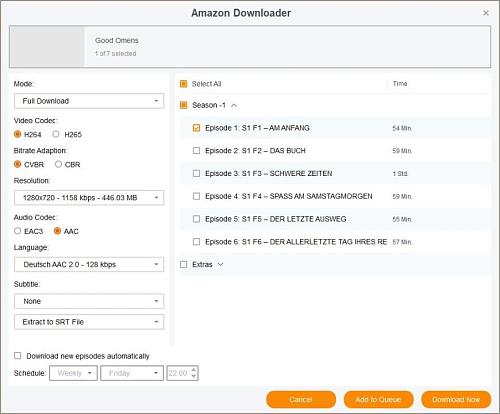Check Episode 5 DER LETZTE AUSWEG

point(196,219)
